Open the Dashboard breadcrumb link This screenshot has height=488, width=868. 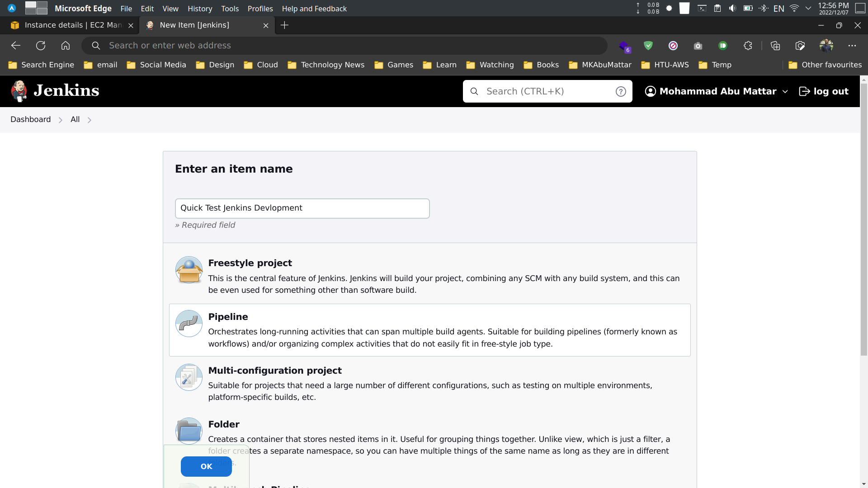(x=31, y=119)
